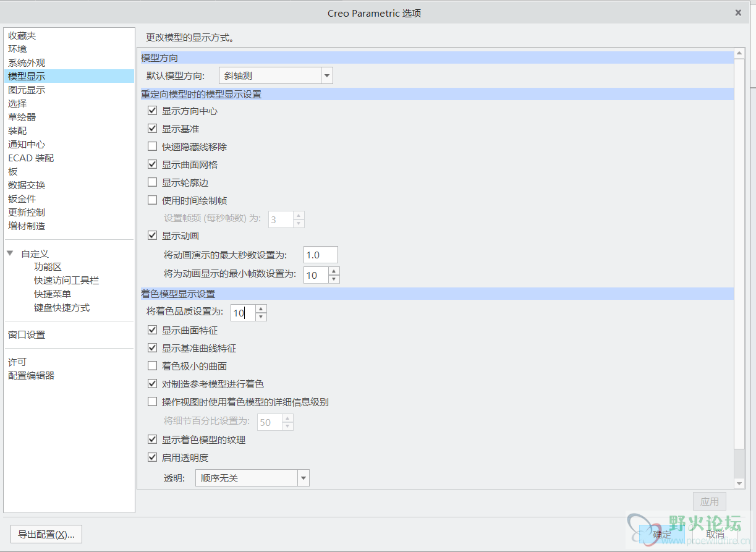The height and width of the screenshot is (552, 756).
Task: Toggle 显示曲面网格 checkbox
Action: coord(153,165)
